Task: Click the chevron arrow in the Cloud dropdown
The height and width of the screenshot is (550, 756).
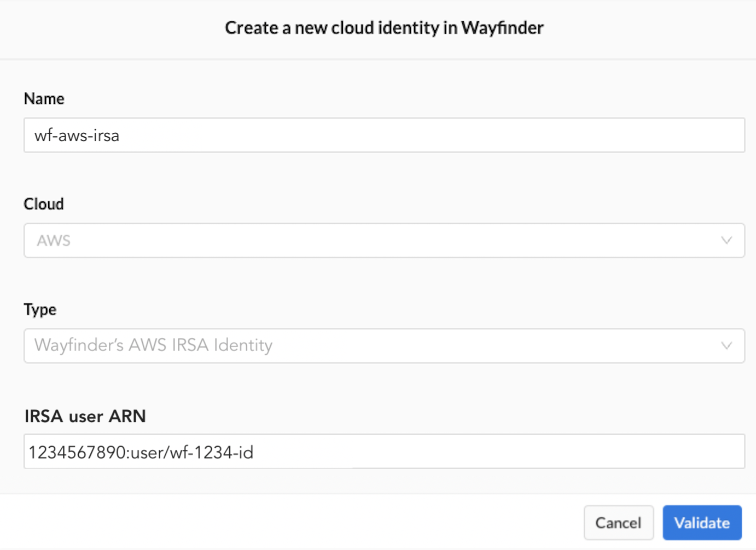Action: pyautogui.click(x=726, y=241)
